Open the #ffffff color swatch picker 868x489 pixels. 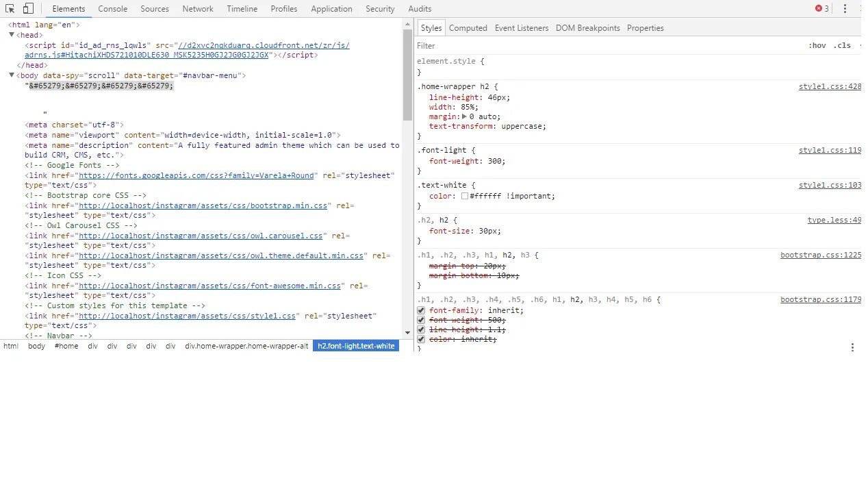[x=465, y=196]
